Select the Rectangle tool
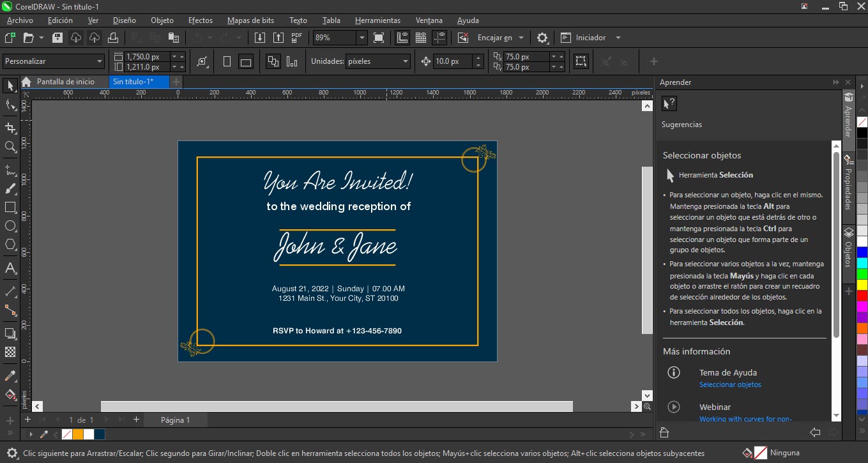 (10, 207)
